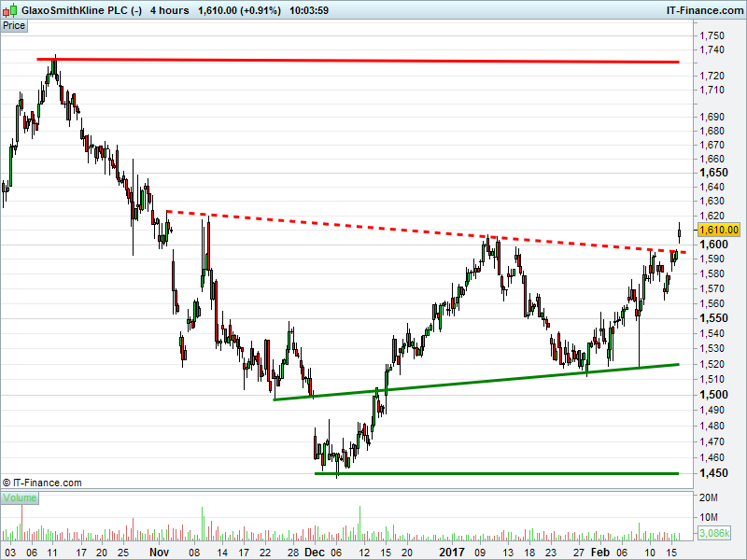The width and height of the screenshot is (747, 560).
Task: Click the Nov label on time axis
Action: click(159, 553)
